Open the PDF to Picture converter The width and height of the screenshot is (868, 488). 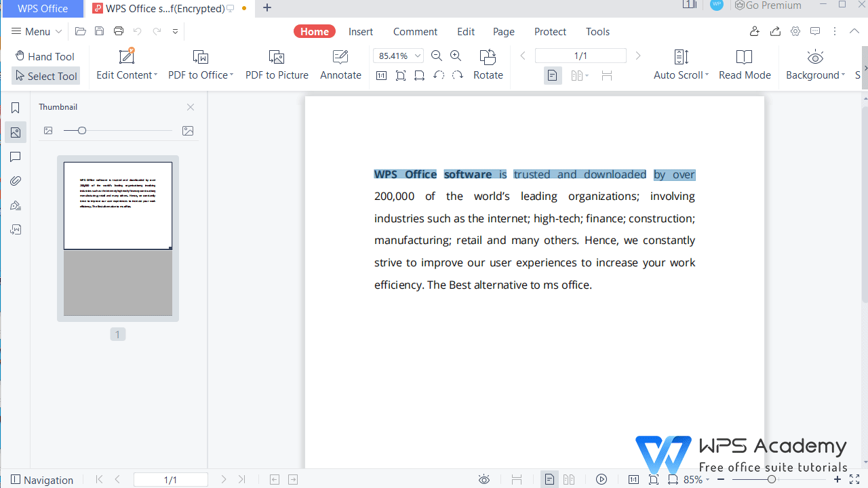click(277, 66)
